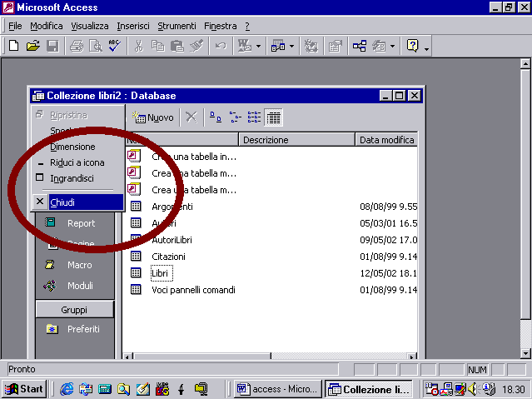The height and width of the screenshot is (399, 532).
Task: Click the Cut scissors icon
Action: click(x=138, y=46)
